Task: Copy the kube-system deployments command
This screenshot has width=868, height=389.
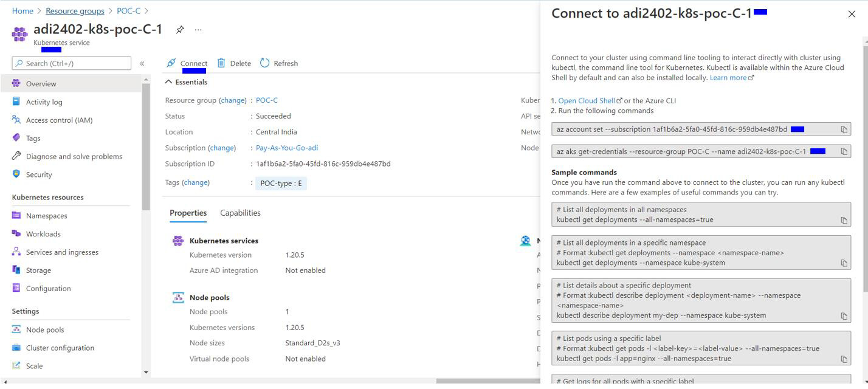Action: tap(844, 263)
